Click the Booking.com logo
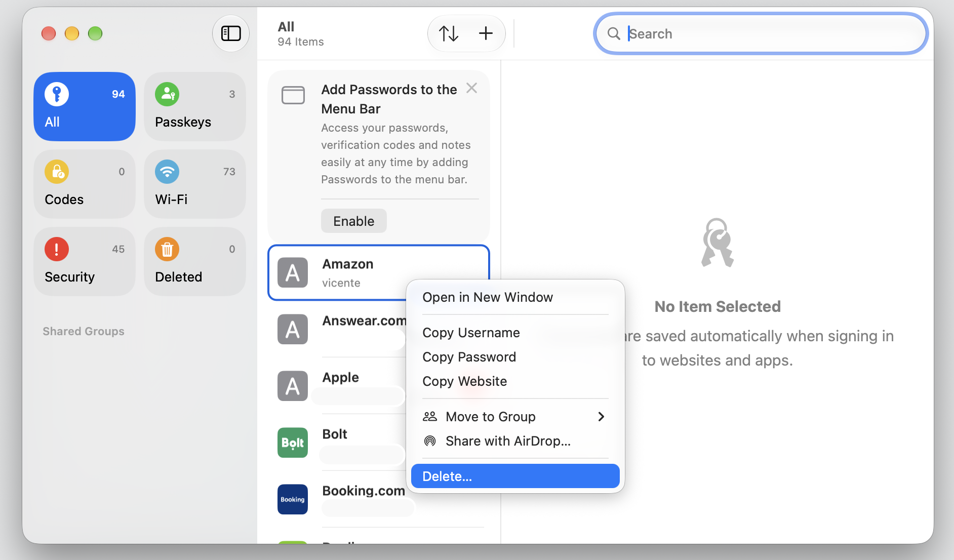This screenshot has width=954, height=560. tap(293, 500)
